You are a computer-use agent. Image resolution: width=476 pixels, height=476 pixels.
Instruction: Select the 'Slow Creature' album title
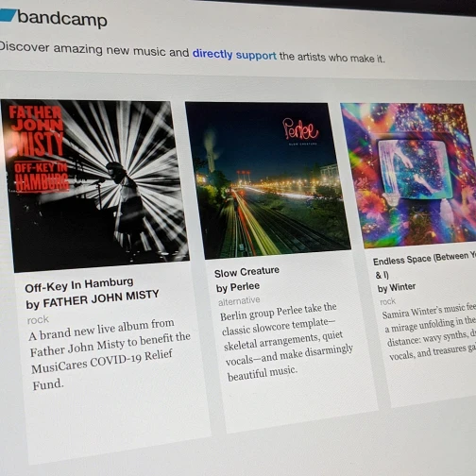[x=246, y=272]
